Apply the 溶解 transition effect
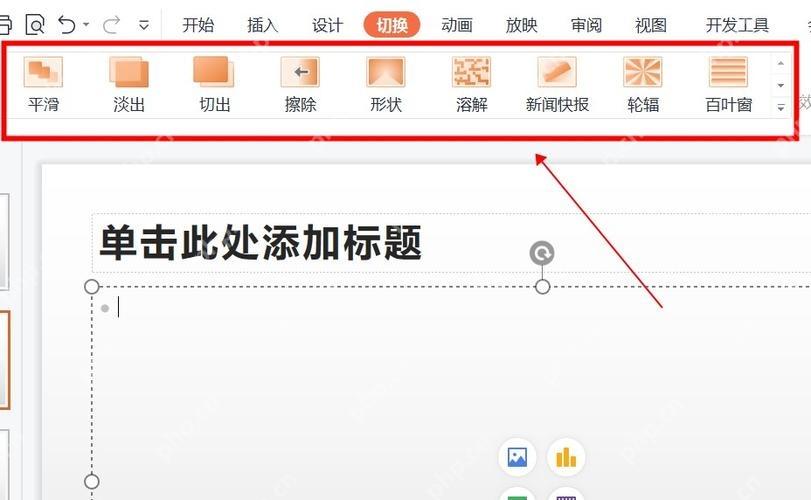 pos(471,85)
